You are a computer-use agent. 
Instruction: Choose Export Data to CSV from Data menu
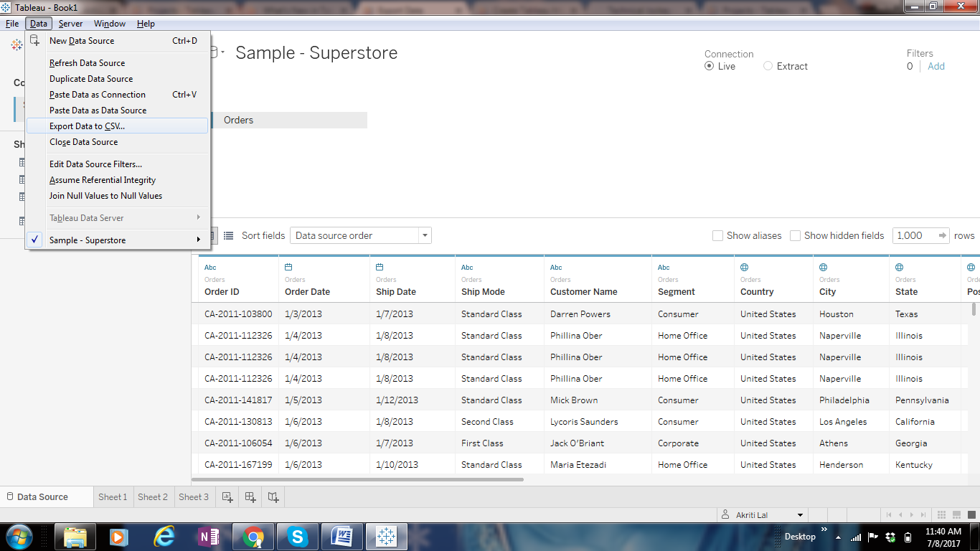click(117, 126)
